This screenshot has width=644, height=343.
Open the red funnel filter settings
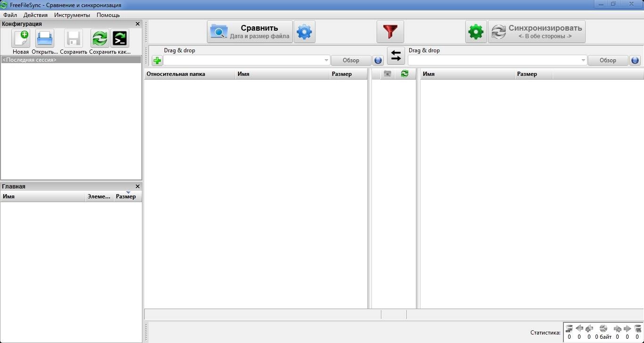390,32
